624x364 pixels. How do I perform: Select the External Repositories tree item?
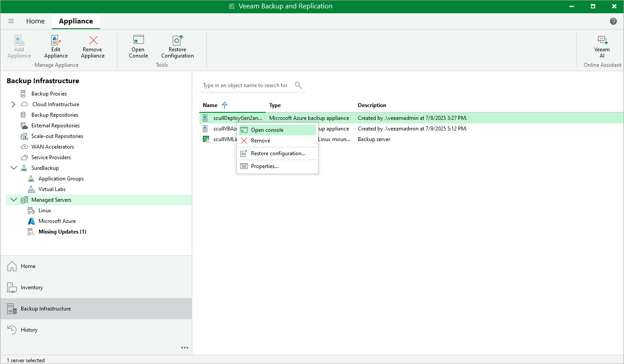click(55, 126)
